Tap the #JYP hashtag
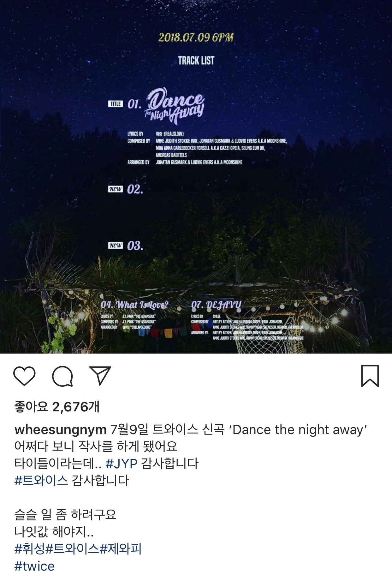 122,464
